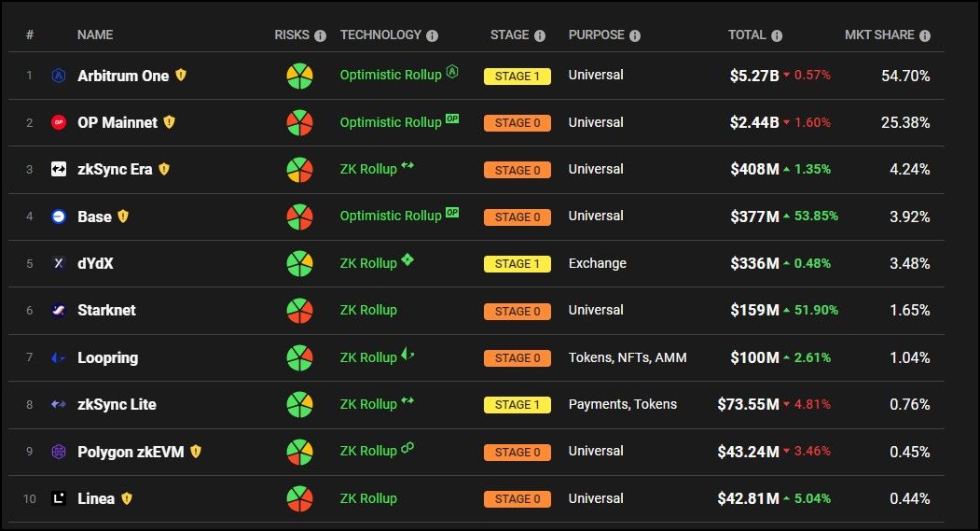This screenshot has width=980, height=531.
Task: Click the Linea black square logo
Action: (x=59, y=498)
